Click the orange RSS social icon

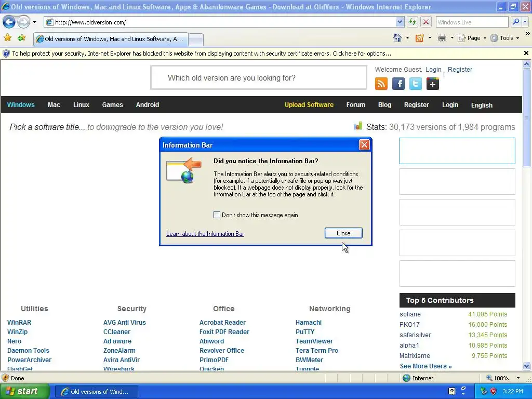coord(381,84)
